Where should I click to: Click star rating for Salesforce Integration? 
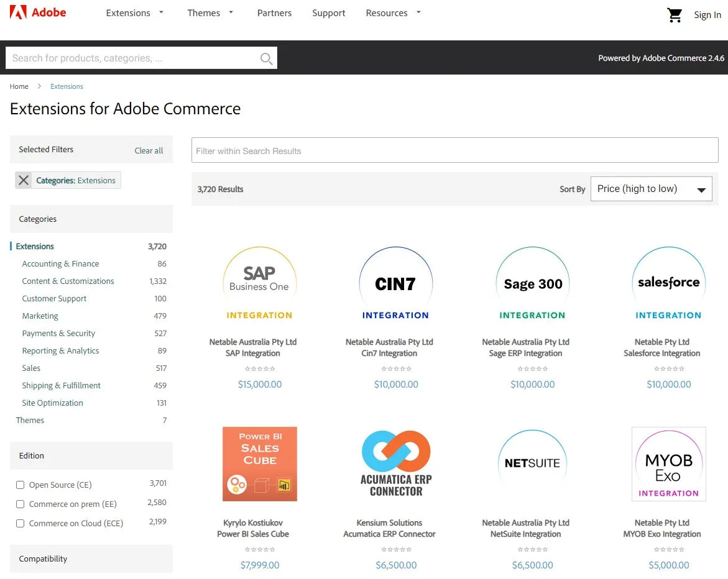click(x=668, y=369)
